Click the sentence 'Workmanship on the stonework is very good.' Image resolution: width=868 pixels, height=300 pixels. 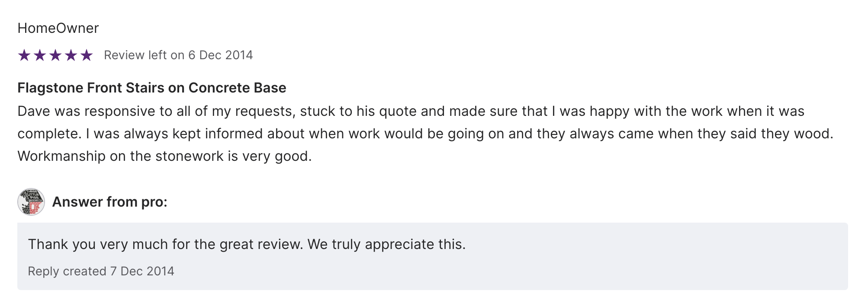tap(164, 156)
